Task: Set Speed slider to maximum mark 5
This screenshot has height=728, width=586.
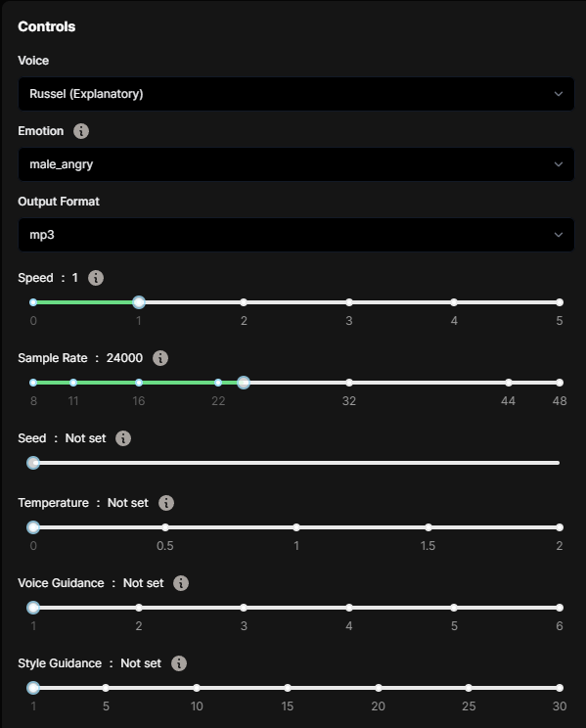Action: click(x=560, y=302)
